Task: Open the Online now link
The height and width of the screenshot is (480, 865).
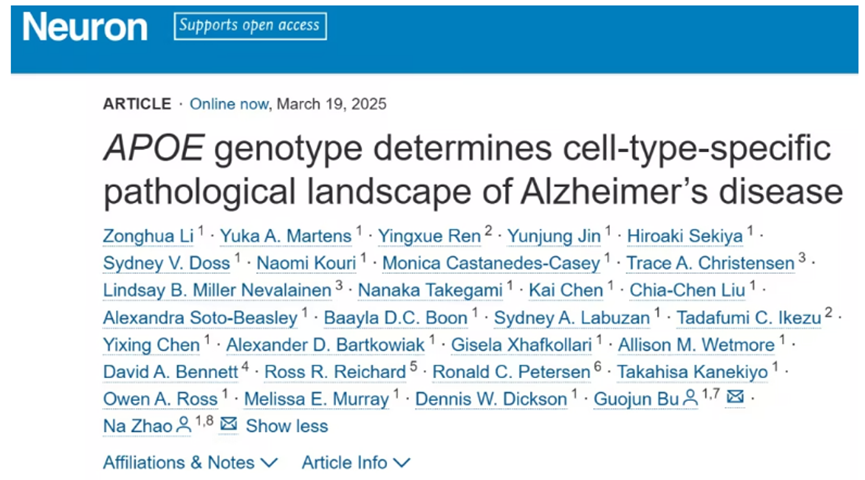Action: click(x=229, y=104)
